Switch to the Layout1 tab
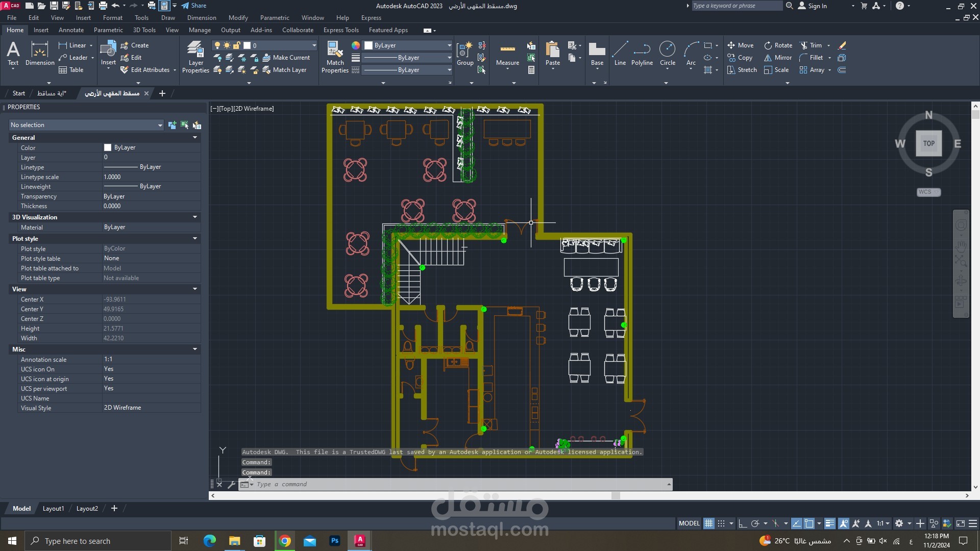This screenshot has width=980, height=551. pos(53,509)
